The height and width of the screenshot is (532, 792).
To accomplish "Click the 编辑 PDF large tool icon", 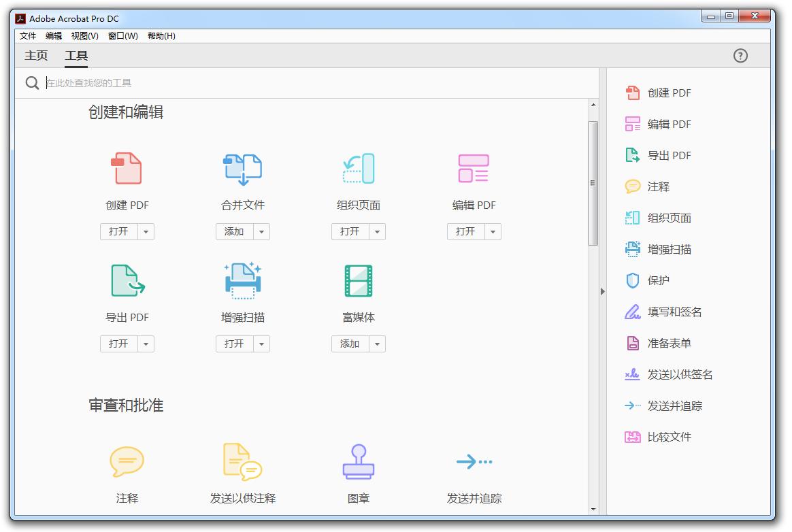I will (474, 168).
